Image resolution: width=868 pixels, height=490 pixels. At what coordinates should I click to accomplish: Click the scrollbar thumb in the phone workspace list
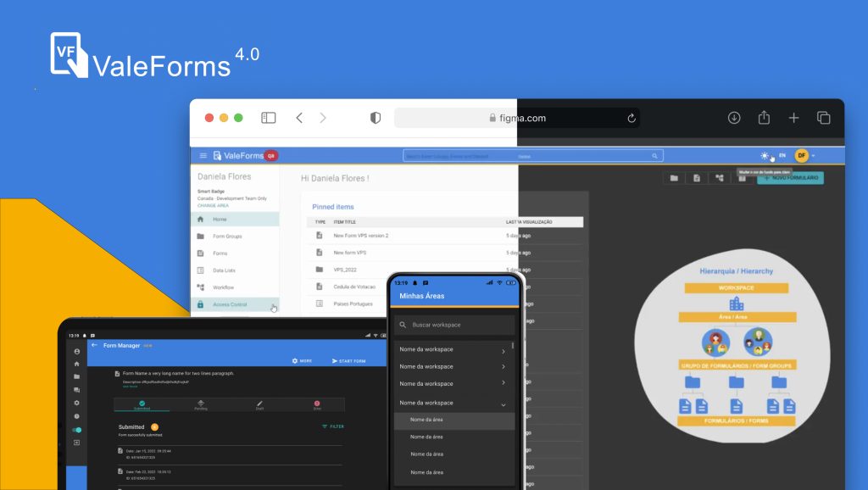[513, 345]
